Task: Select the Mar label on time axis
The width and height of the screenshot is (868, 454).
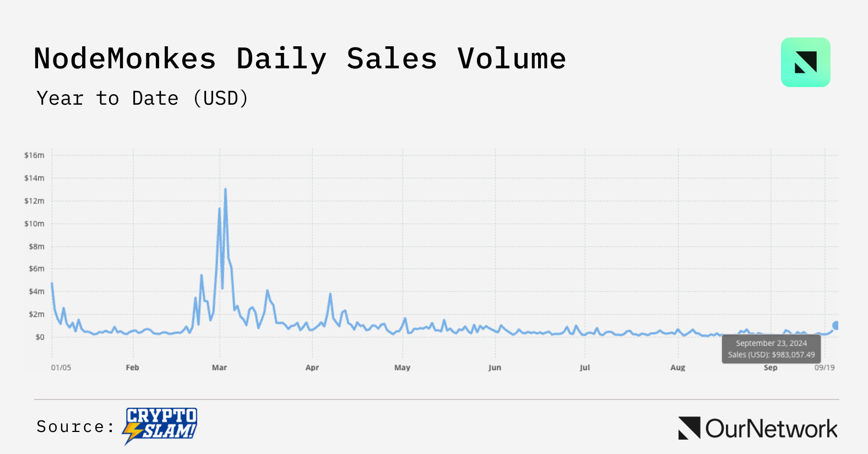Action: 219,367
